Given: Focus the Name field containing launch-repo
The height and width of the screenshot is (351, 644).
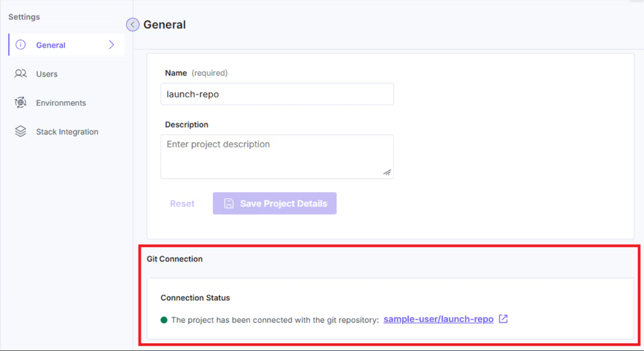Looking at the screenshot, I should coord(277,95).
